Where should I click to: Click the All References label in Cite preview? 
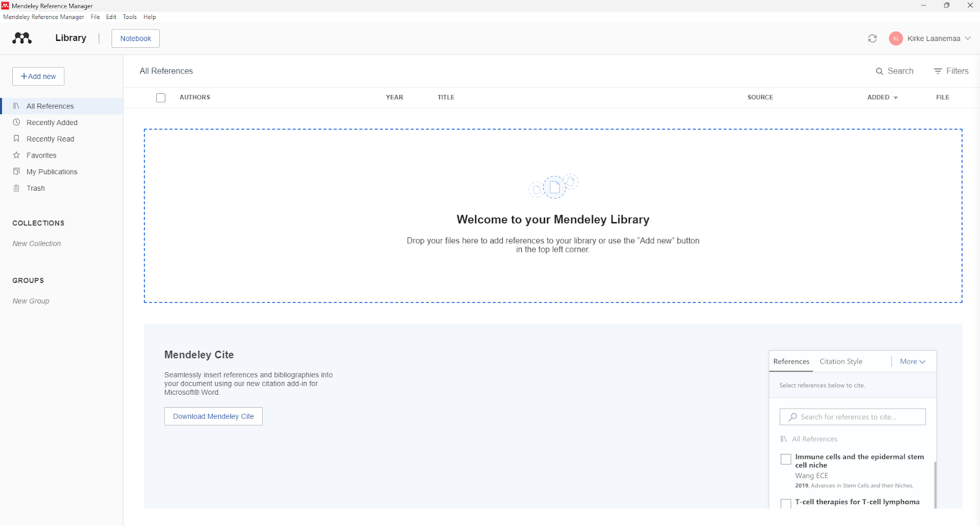coord(815,439)
